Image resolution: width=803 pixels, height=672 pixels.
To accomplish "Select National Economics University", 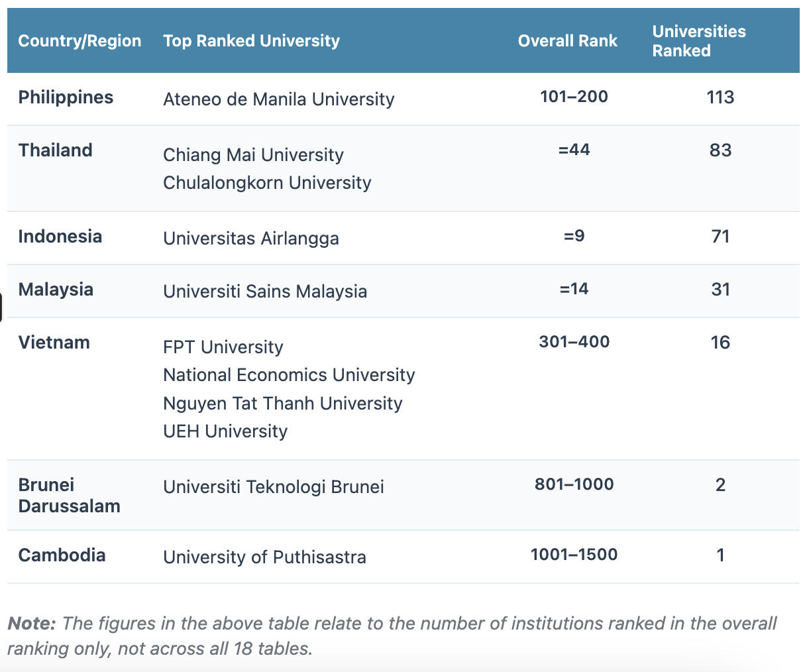I will (289, 375).
